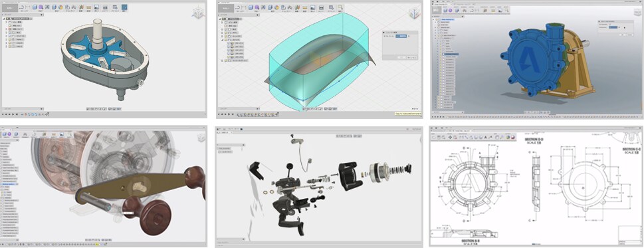644x248 pixels.
Task: Click highlighted select tool in gearbox window
Action: [124, 7]
